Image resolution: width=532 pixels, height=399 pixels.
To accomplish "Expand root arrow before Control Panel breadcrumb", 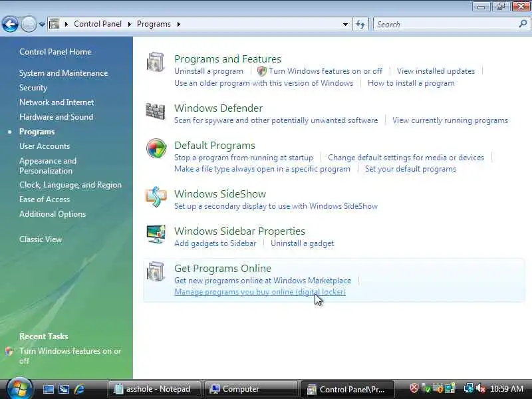I will (66, 24).
